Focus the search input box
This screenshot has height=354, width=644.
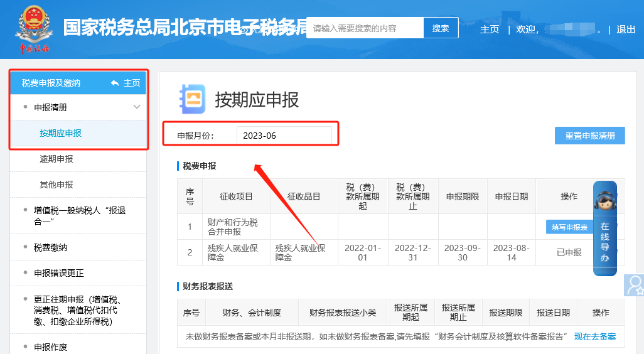365,28
